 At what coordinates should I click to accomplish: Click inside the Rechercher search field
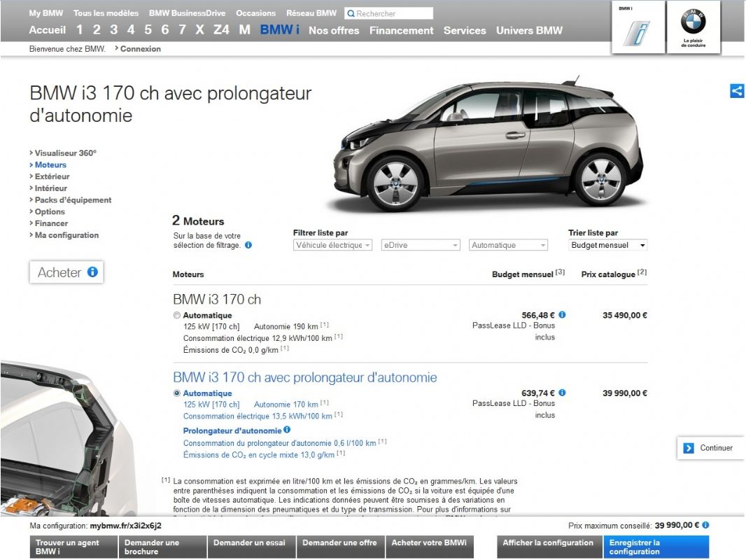(388, 13)
